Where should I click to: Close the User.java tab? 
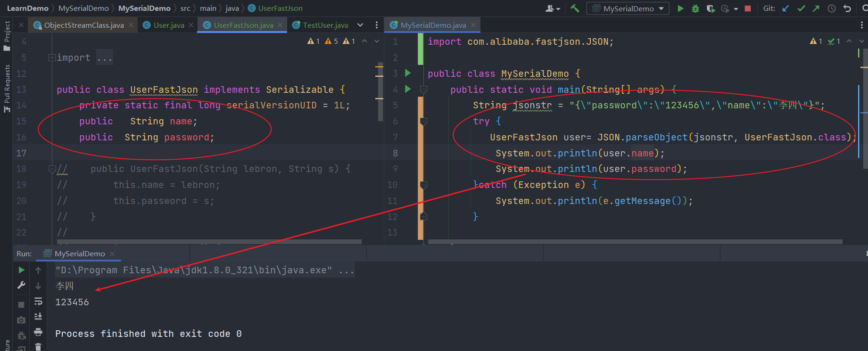coord(191,25)
